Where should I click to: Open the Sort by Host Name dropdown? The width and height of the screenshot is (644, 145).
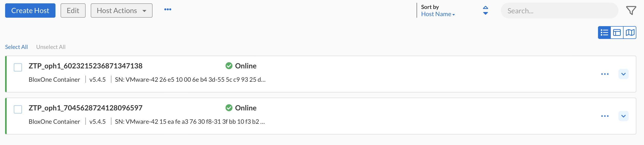pos(438,14)
